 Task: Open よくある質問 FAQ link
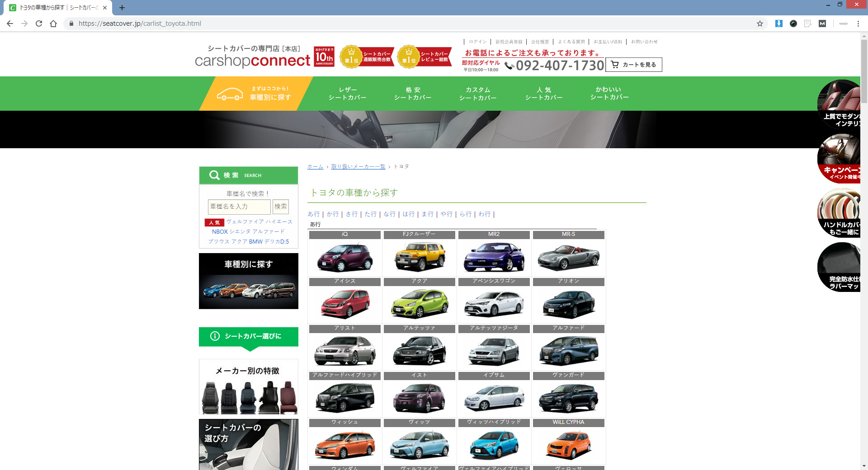(x=571, y=42)
